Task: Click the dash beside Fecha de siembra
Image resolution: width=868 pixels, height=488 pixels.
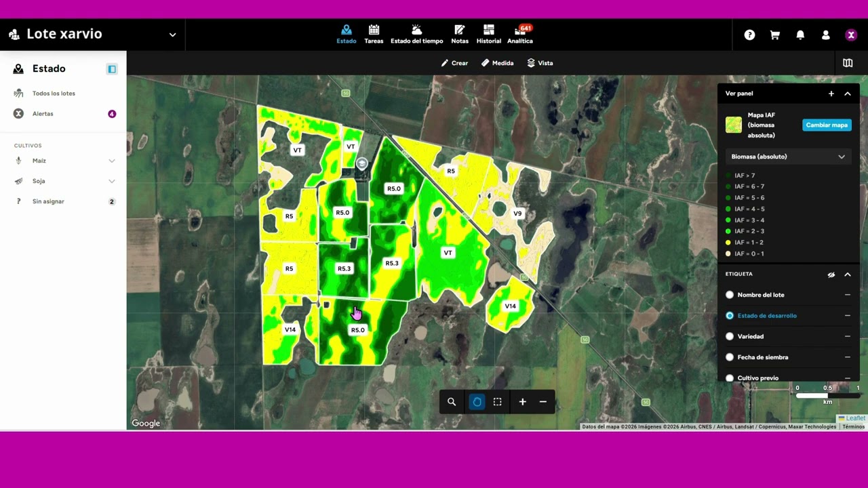Action: (848, 357)
